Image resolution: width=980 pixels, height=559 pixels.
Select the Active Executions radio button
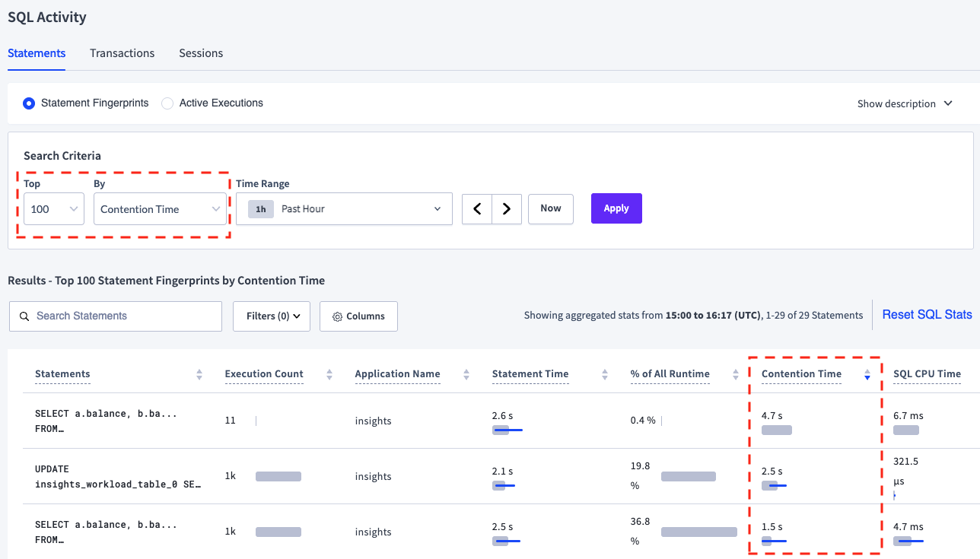167,103
